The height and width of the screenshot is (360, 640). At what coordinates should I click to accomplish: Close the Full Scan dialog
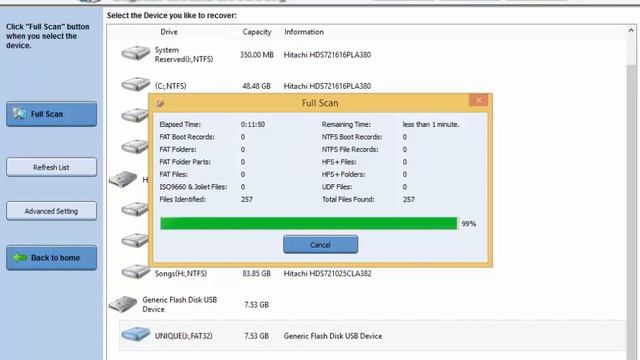click(478, 100)
